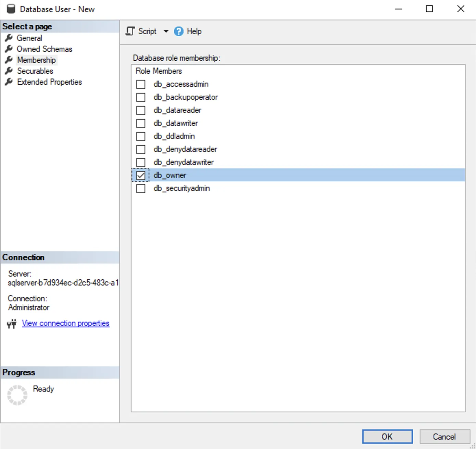Click the Cancel button

click(444, 436)
